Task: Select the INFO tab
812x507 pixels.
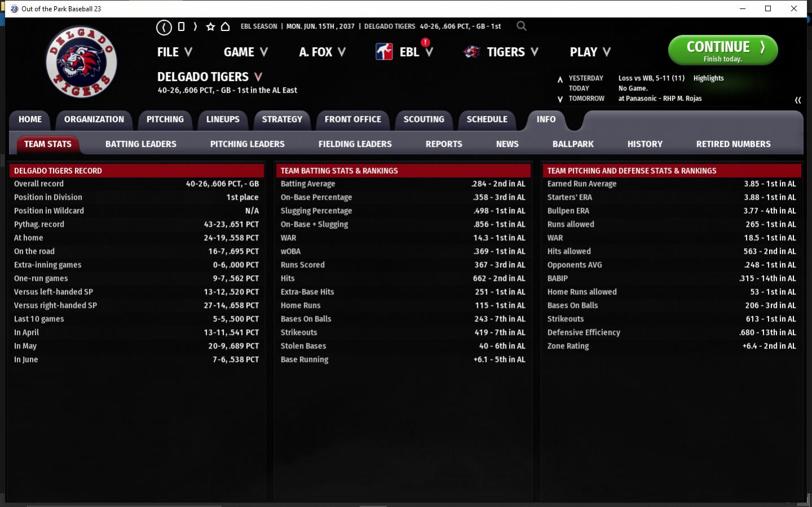Action: [546, 120]
